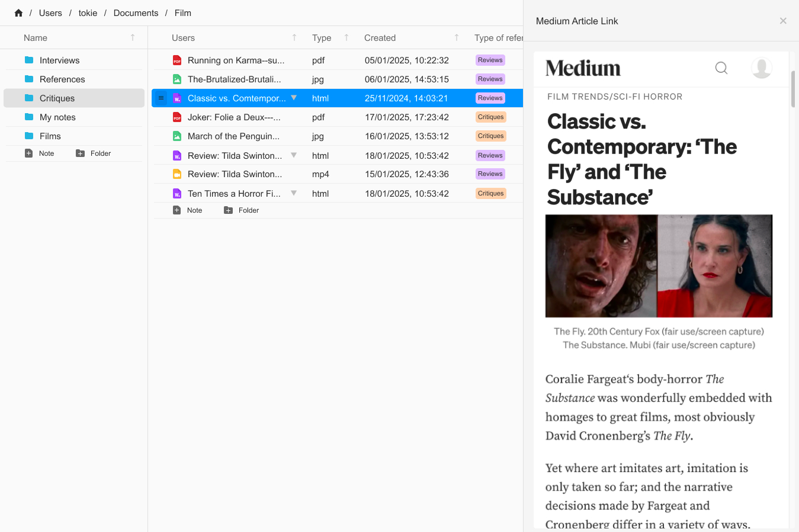Click html icon of Ten Times row
The image size is (799, 532).
(x=177, y=194)
